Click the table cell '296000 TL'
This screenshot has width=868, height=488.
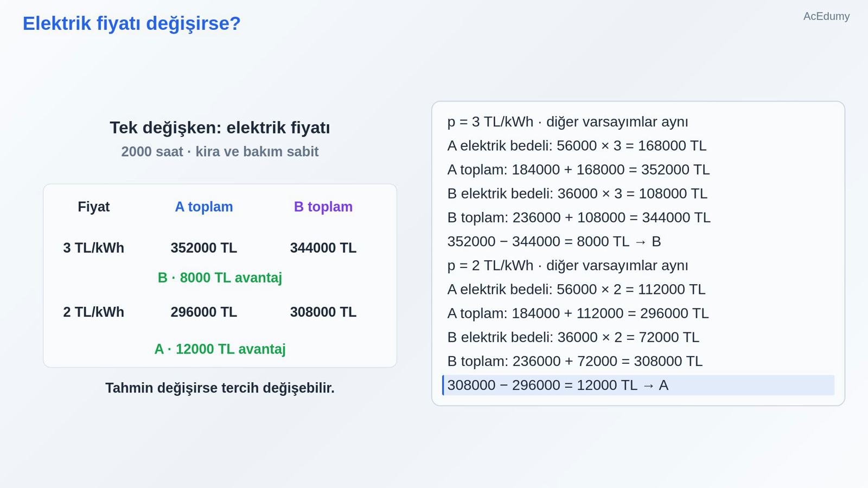click(x=204, y=312)
